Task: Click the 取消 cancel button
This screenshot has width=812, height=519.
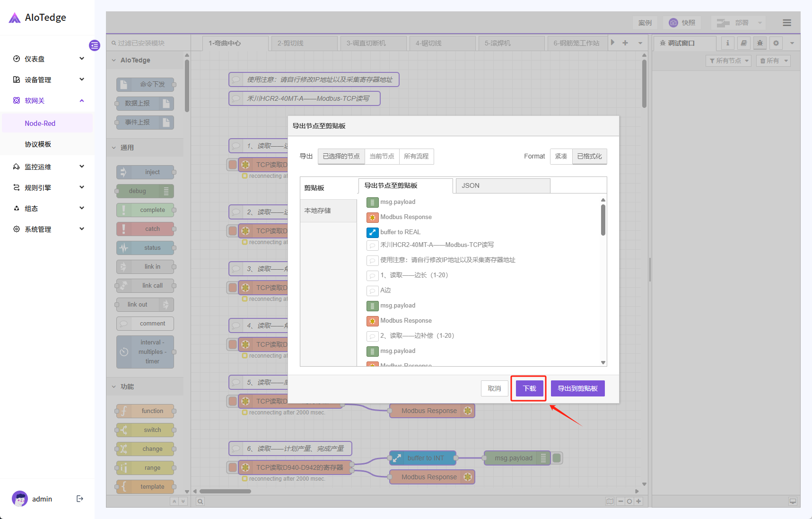Action: coord(494,388)
